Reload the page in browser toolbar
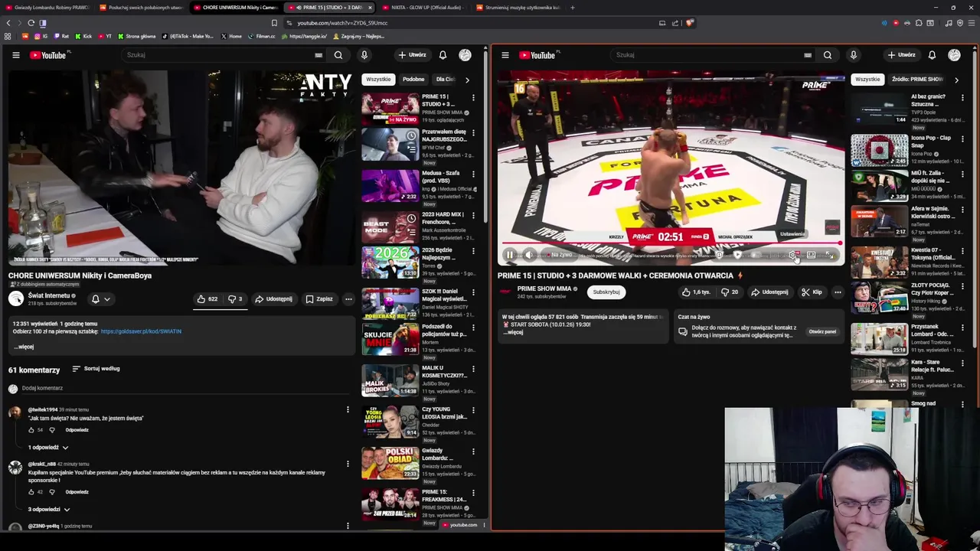 pyautogui.click(x=31, y=23)
